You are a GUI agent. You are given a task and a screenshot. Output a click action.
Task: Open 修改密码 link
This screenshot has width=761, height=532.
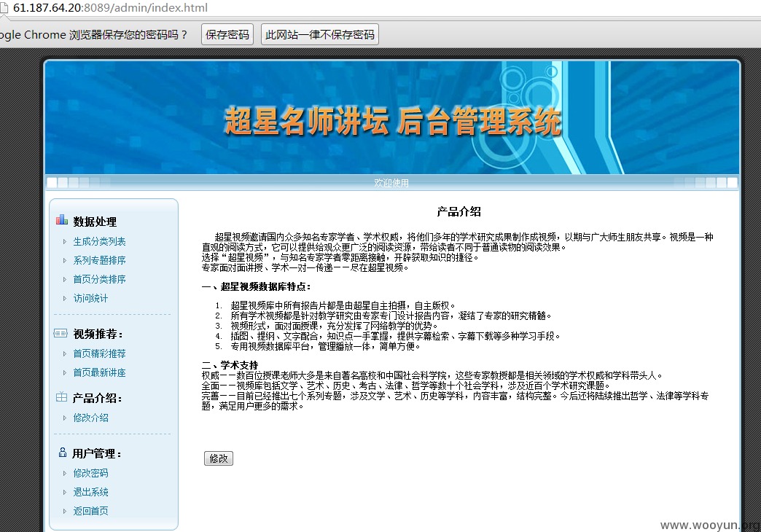91,473
